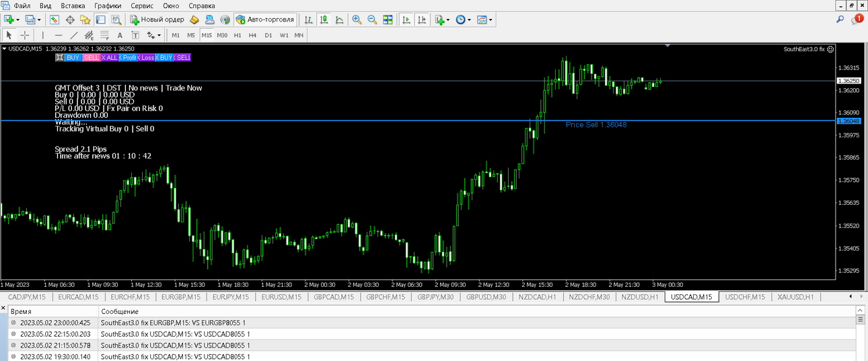Switch to candlestick chart type
The width and height of the screenshot is (868, 361).
pyautogui.click(x=324, y=20)
